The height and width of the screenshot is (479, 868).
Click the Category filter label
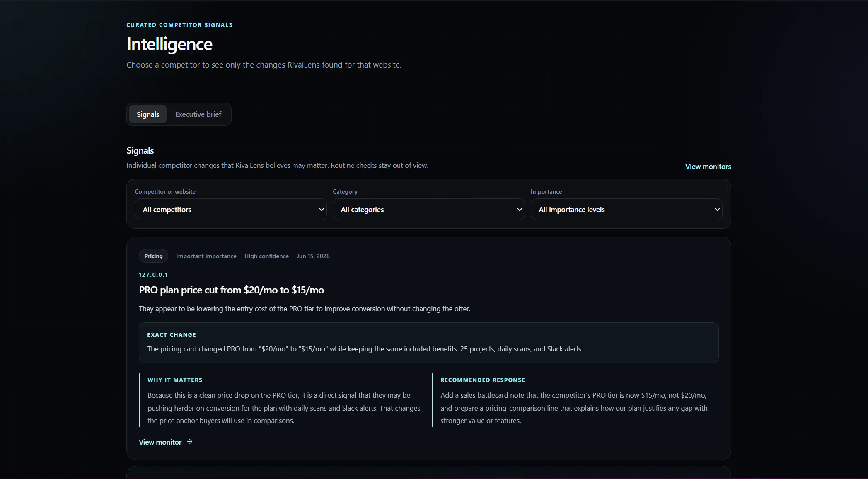(x=345, y=191)
